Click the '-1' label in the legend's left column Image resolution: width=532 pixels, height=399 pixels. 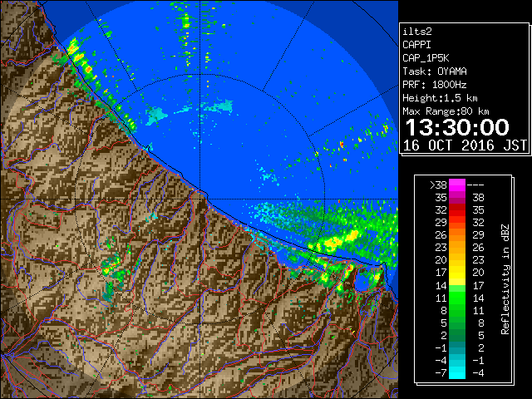(441, 347)
